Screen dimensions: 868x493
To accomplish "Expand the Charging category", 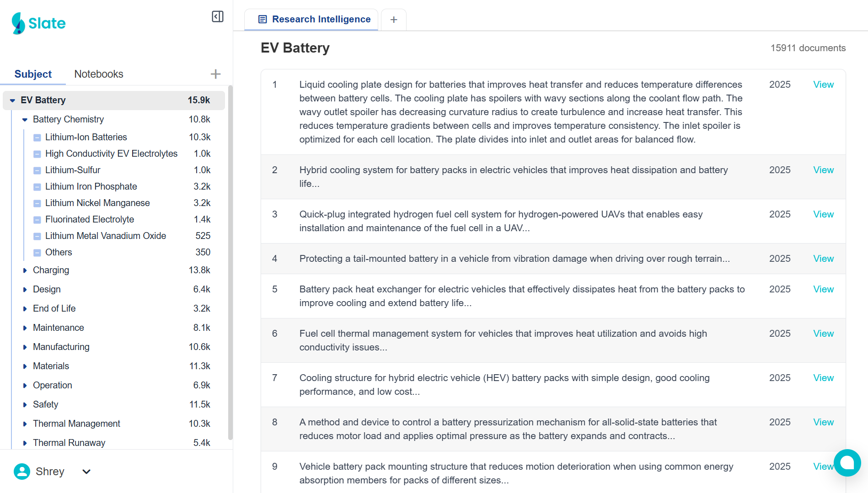I will pos(25,270).
